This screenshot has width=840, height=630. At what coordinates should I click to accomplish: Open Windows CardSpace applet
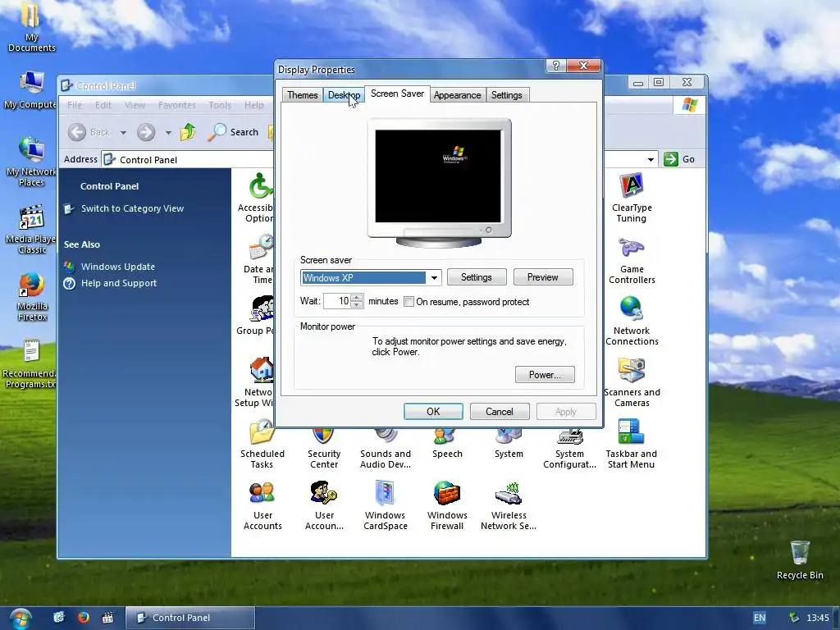click(386, 505)
